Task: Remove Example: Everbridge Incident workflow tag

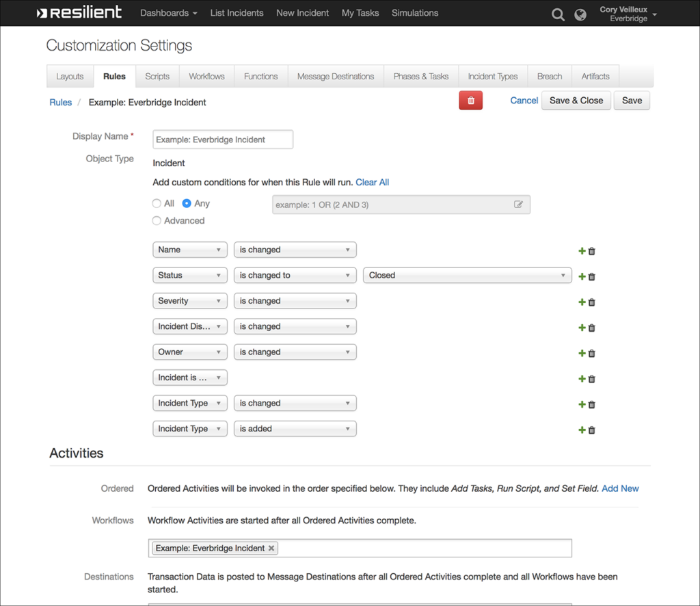Action: [271, 548]
